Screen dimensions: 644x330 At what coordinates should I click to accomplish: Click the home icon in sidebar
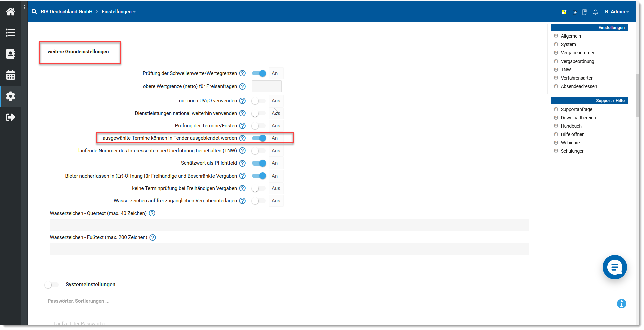(x=10, y=12)
